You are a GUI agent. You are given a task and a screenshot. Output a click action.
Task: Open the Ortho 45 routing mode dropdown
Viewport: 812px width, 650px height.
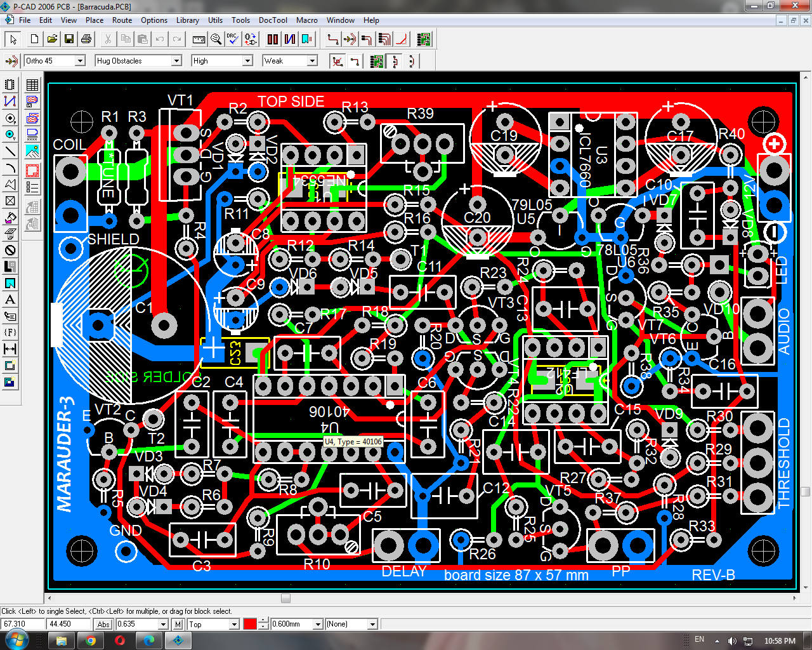pos(80,61)
